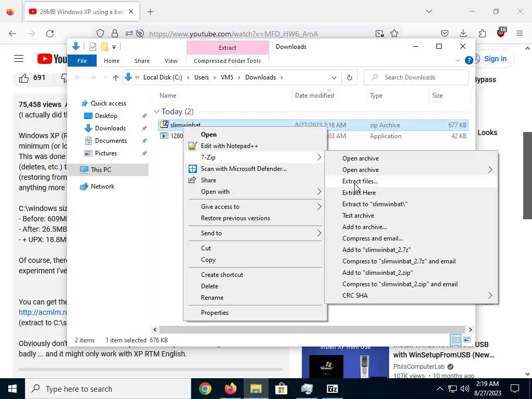Open Firefox from the taskbar
532x399 pixels.
tap(231, 389)
